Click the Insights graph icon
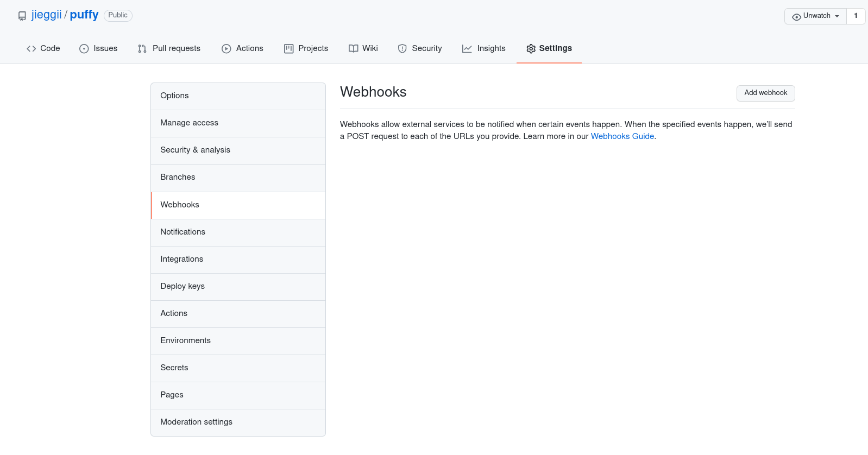The image size is (868, 455). click(x=467, y=49)
